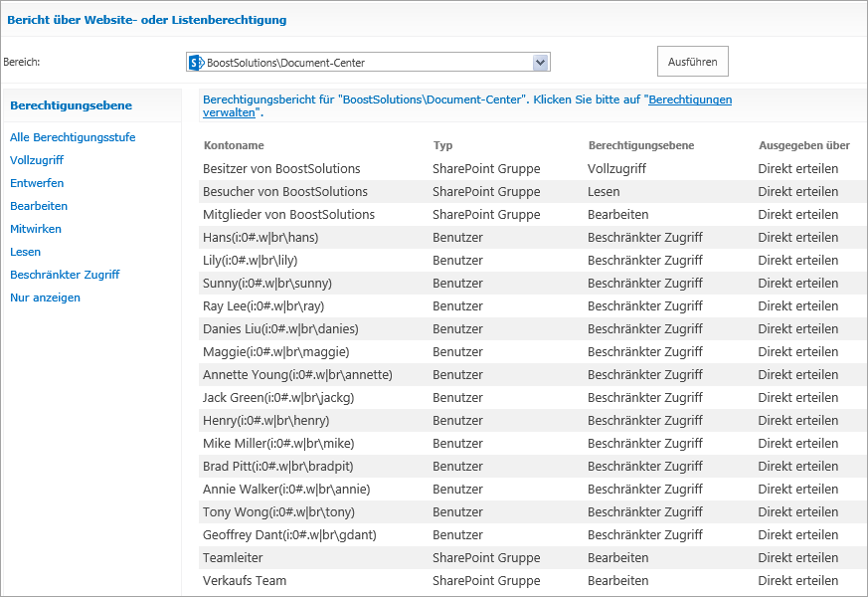Click account Geoffrey Dant
The width and height of the screenshot is (868, 597).
(289, 535)
